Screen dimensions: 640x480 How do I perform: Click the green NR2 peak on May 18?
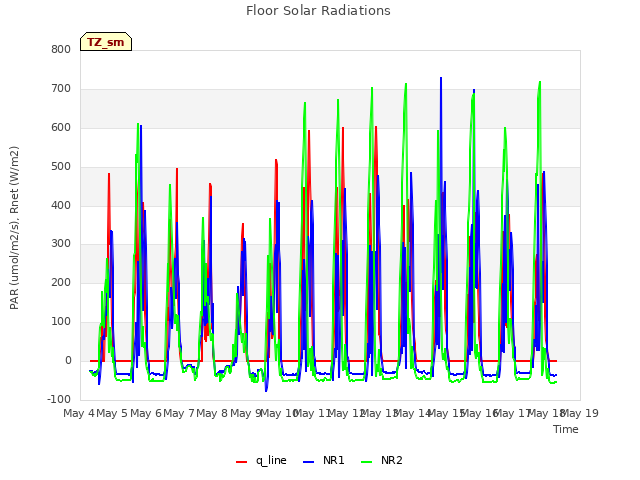click(540, 82)
